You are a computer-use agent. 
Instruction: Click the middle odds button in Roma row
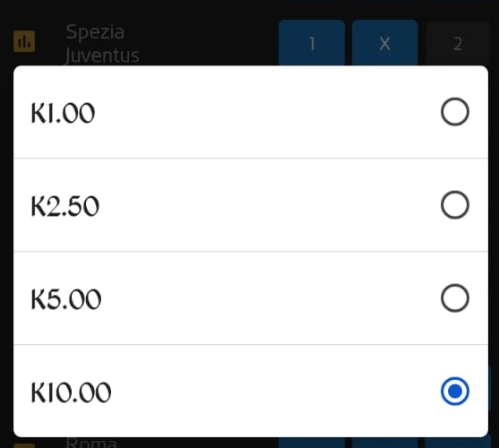tap(384, 443)
